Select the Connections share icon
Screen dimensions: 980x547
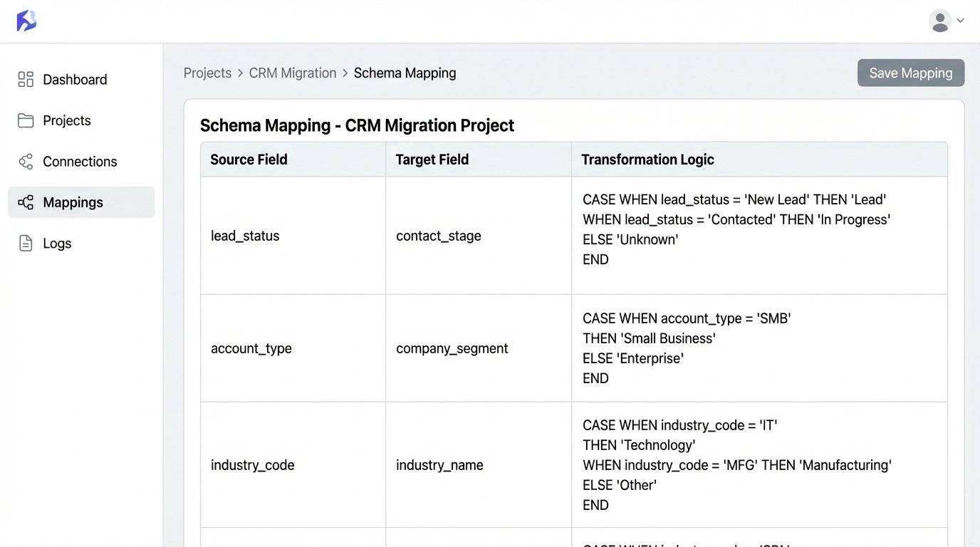[x=26, y=161]
